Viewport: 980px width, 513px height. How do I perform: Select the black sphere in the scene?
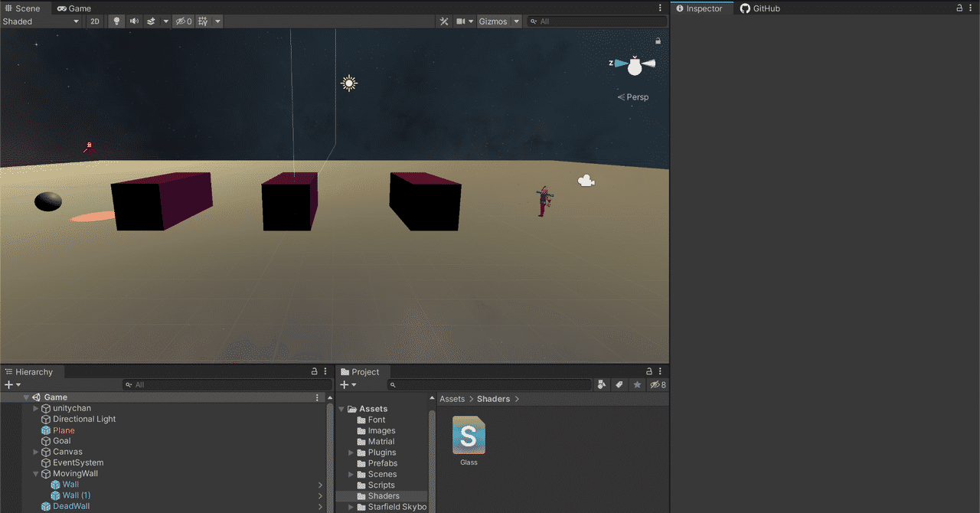(x=48, y=201)
